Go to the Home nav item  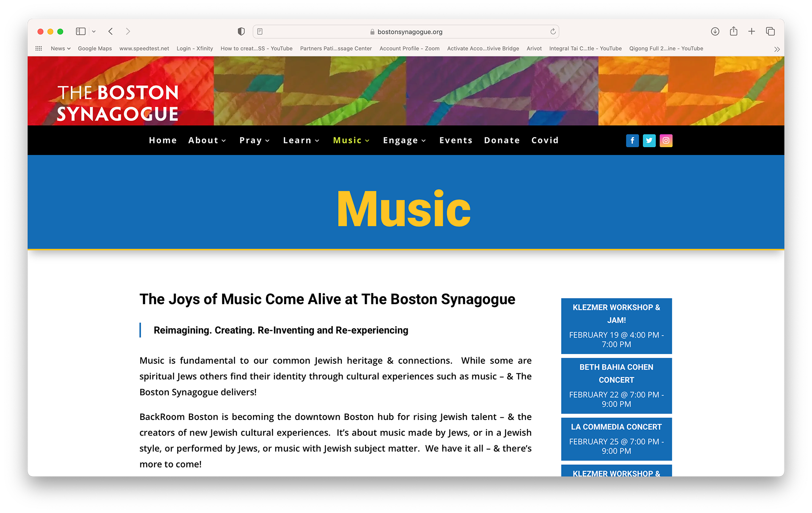163,140
